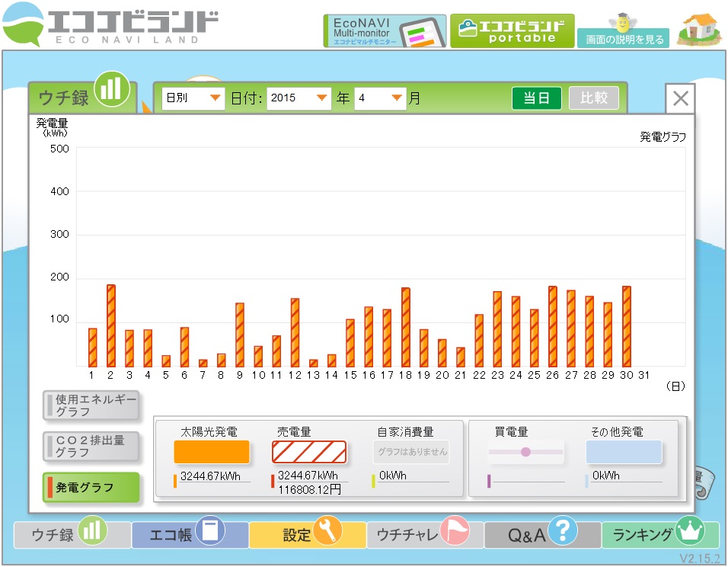Open the 設定 bottom tab
Image resolution: width=728 pixels, height=567 pixels.
click(x=308, y=535)
